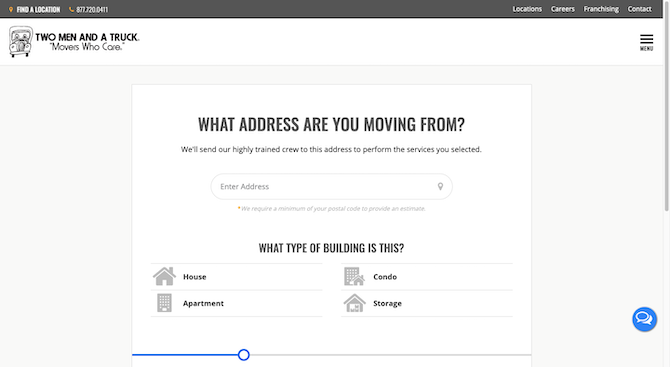Open the Contact link
The image size is (670, 367).
click(x=639, y=9)
